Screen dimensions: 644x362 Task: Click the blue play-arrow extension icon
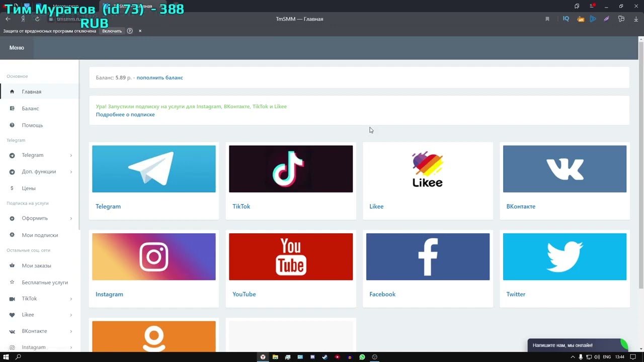pyautogui.click(x=593, y=19)
